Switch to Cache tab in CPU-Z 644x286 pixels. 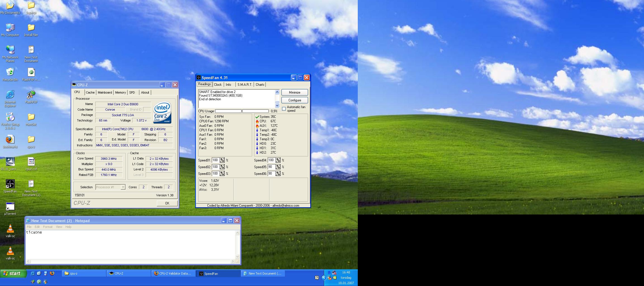90,92
